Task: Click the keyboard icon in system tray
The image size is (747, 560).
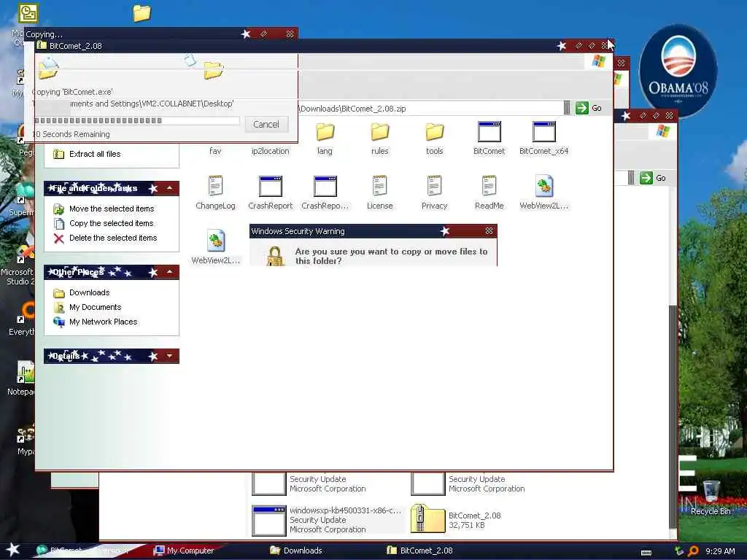Action: click(646, 553)
